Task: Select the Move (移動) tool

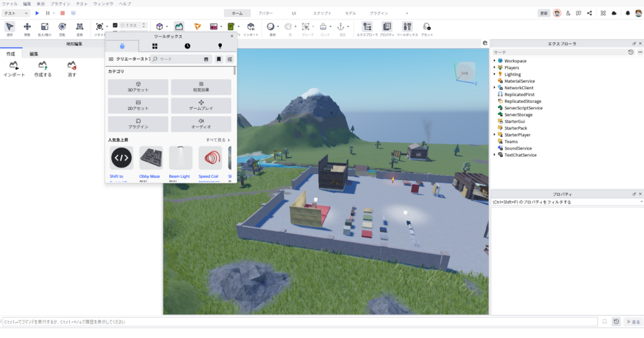Action: (27, 28)
